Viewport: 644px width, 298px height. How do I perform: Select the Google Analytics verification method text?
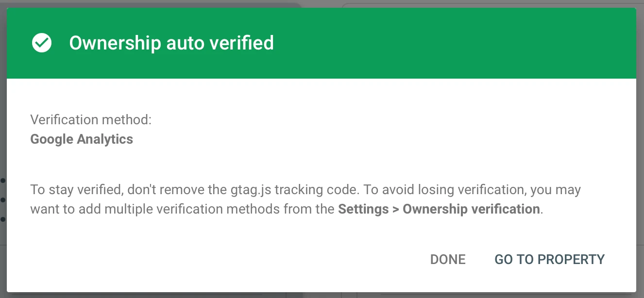pos(82,139)
